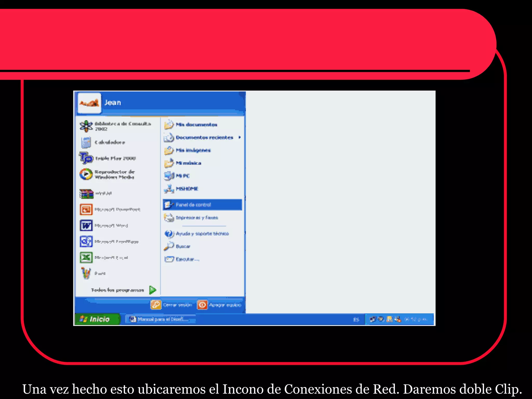Expand Todos los programas green arrow
This screenshot has height=399, width=532.
click(x=153, y=290)
